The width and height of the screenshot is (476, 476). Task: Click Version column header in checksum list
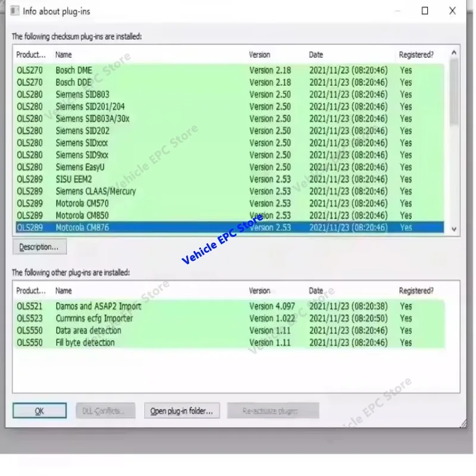pyautogui.click(x=259, y=55)
